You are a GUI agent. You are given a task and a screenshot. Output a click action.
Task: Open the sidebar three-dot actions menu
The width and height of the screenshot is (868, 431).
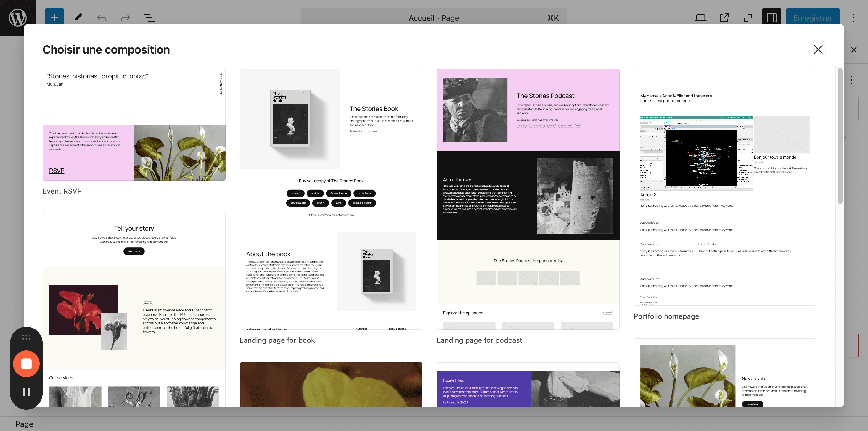coord(851,80)
